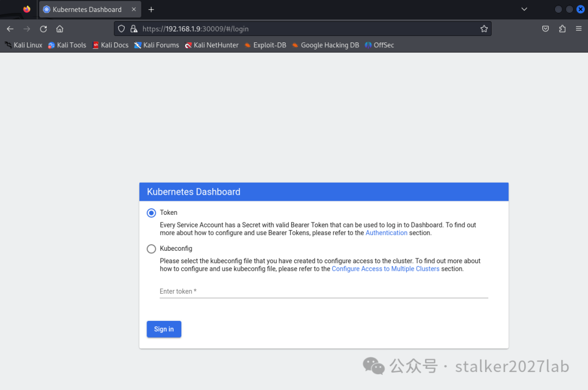Open the browser home page icon
The image size is (588, 390).
click(x=60, y=29)
